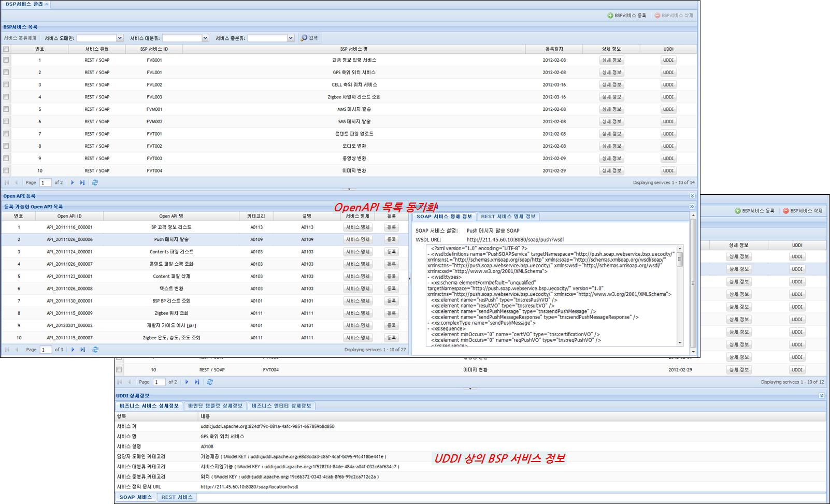This screenshot has width=830, height=504.
Task: Go to last page in BSP service list
Action: click(82, 183)
